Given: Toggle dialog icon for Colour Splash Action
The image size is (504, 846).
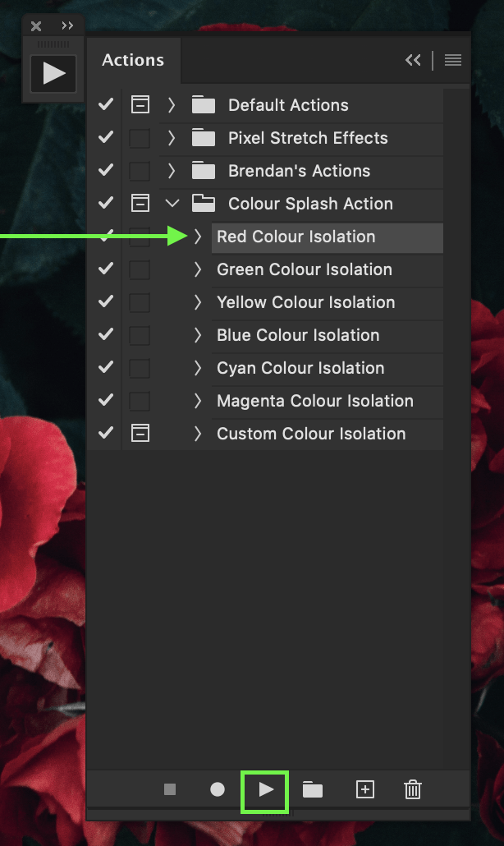Looking at the screenshot, I should click(x=140, y=204).
